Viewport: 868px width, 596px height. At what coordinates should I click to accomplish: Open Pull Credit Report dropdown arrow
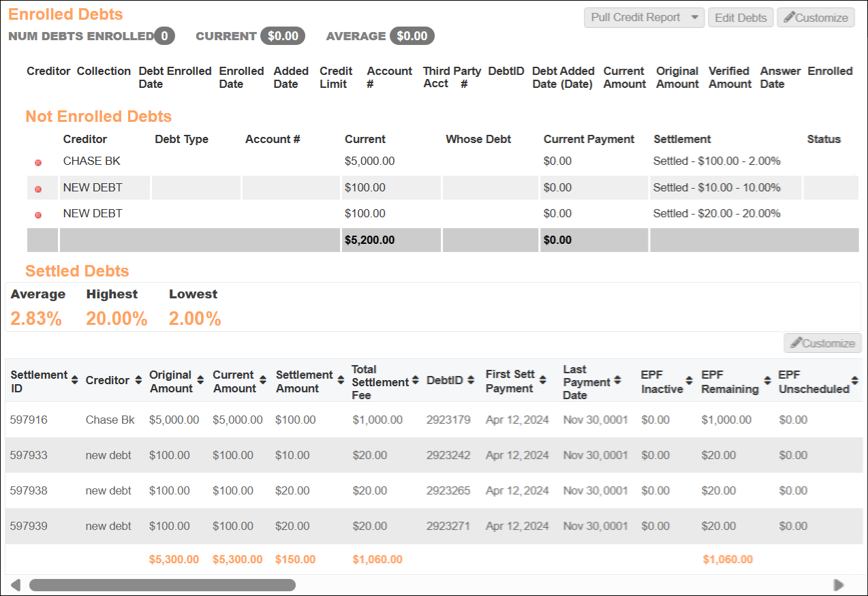point(694,18)
